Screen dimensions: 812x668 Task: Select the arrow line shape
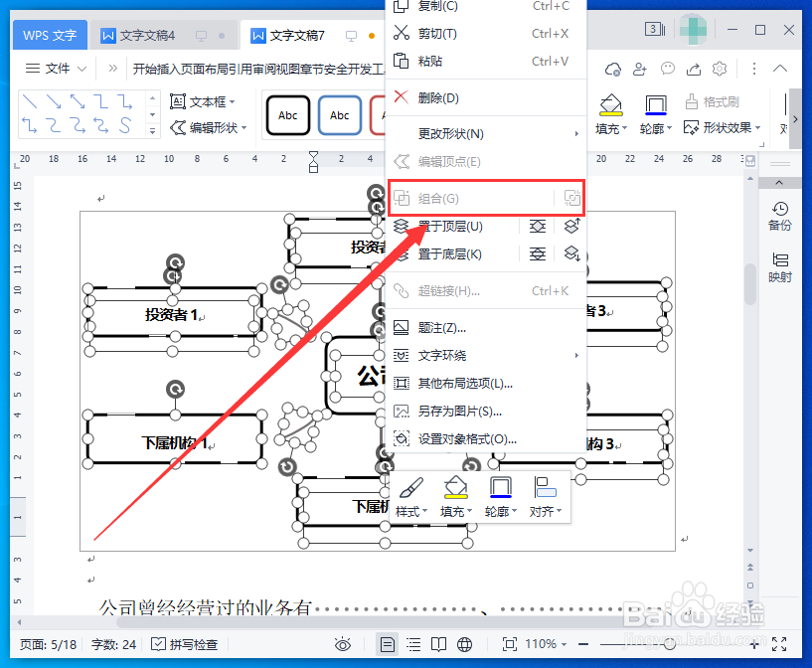[x=54, y=101]
